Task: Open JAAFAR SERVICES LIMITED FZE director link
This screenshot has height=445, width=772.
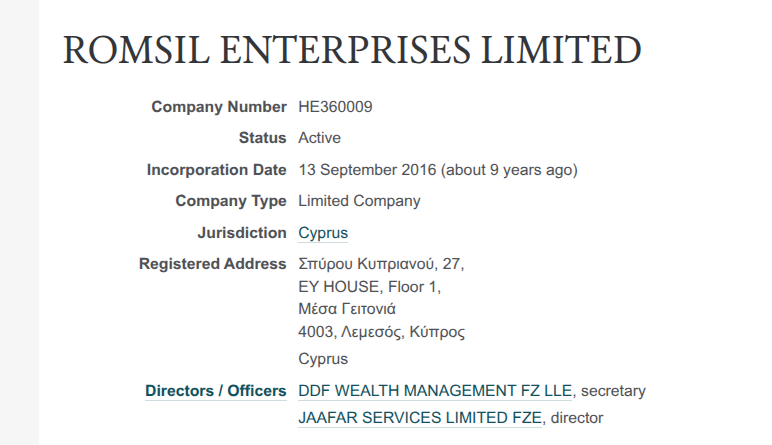Action: point(420,418)
